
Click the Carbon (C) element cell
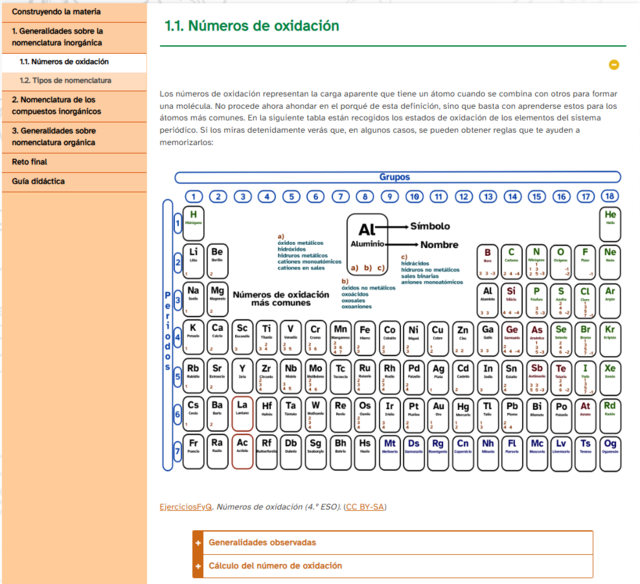pos(512,257)
